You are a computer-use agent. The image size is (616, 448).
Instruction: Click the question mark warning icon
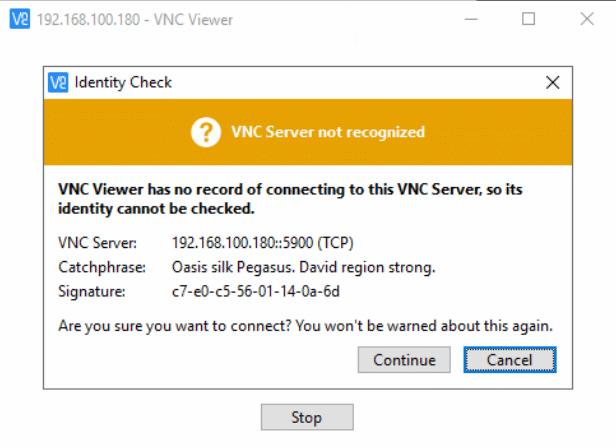(205, 132)
